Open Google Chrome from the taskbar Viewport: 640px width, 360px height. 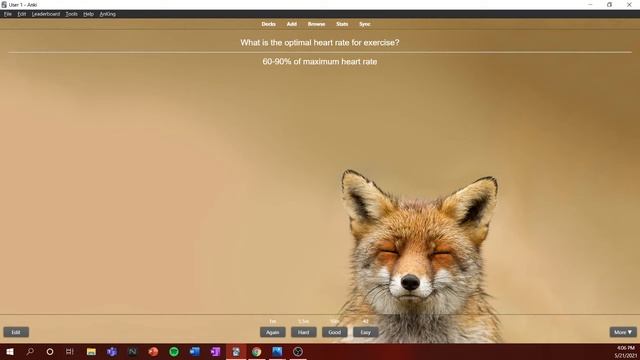coord(256,351)
